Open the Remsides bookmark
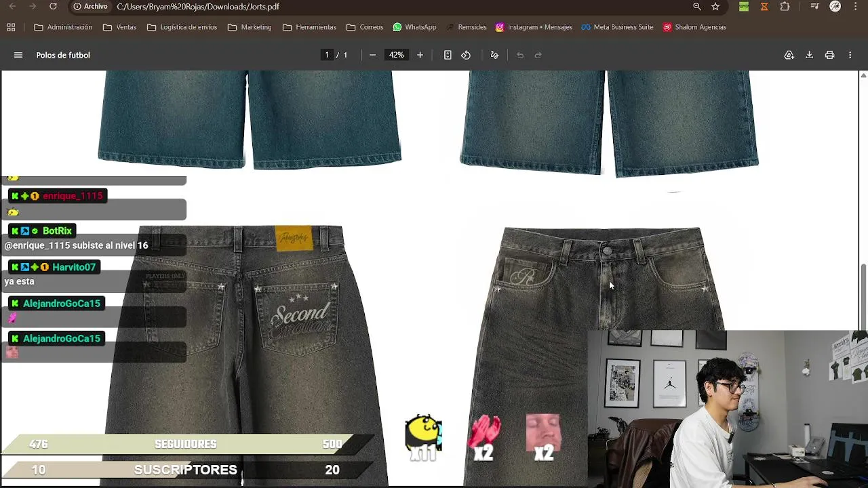The height and width of the screenshot is (488, 868). (466, 27)
